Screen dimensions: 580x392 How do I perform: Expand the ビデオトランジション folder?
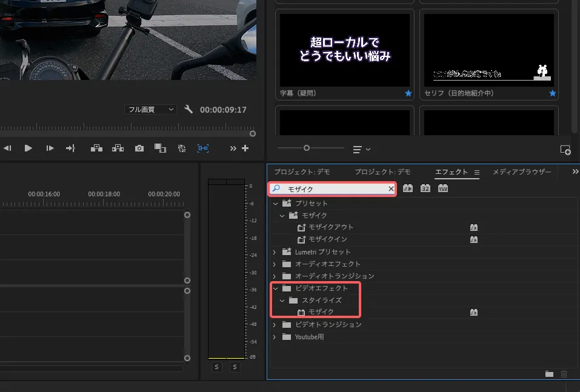276,324
